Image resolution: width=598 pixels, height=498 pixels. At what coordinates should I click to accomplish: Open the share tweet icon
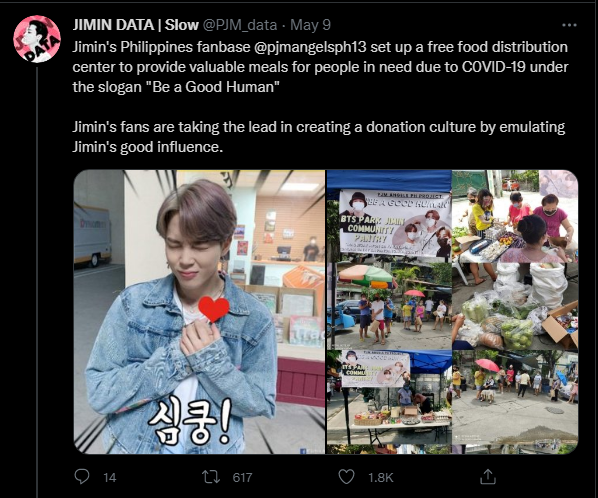(x=487, y=477)
